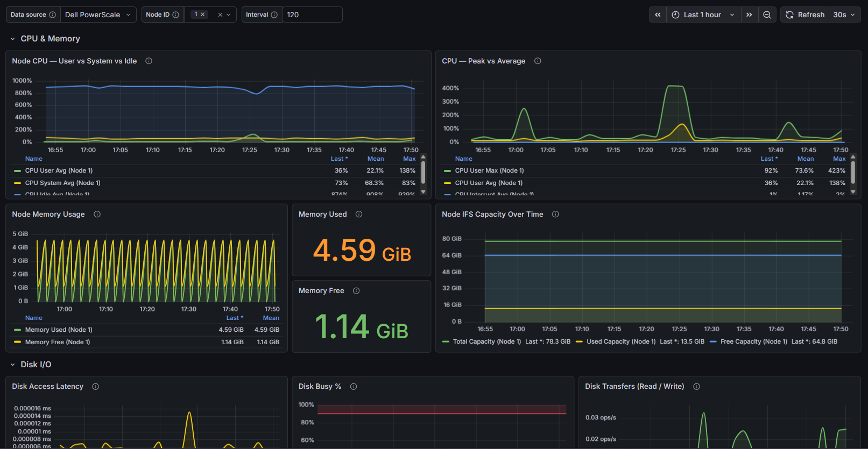Edit the Interval field showing 120
The width and height of the screenshot is (868, 449).
(312, 15)
